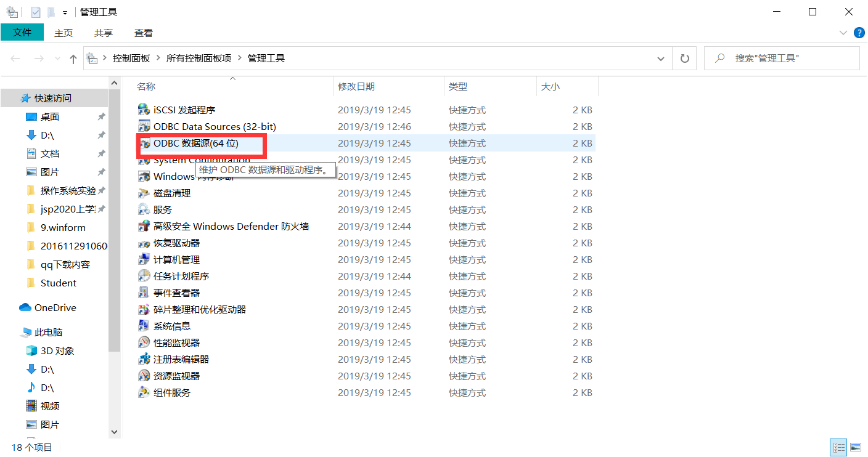Open 视频 in navigation pane
Image resolution: width=868 pixels, height=457 pixels.
50,406
